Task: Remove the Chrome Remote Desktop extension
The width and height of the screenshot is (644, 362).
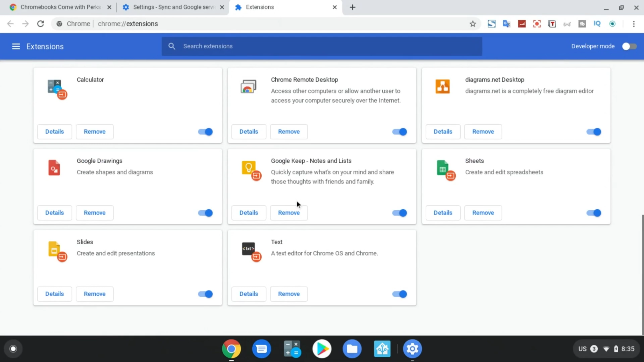Action: coord(289,131)
